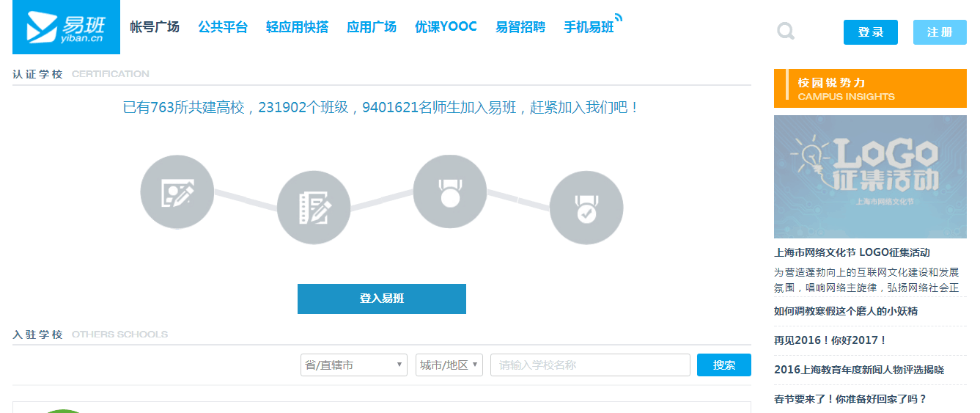Open 轻应用快搭 navigation item
Viewport: 980px width, 413px height.
pyautogui.click(x=297, y=27)
